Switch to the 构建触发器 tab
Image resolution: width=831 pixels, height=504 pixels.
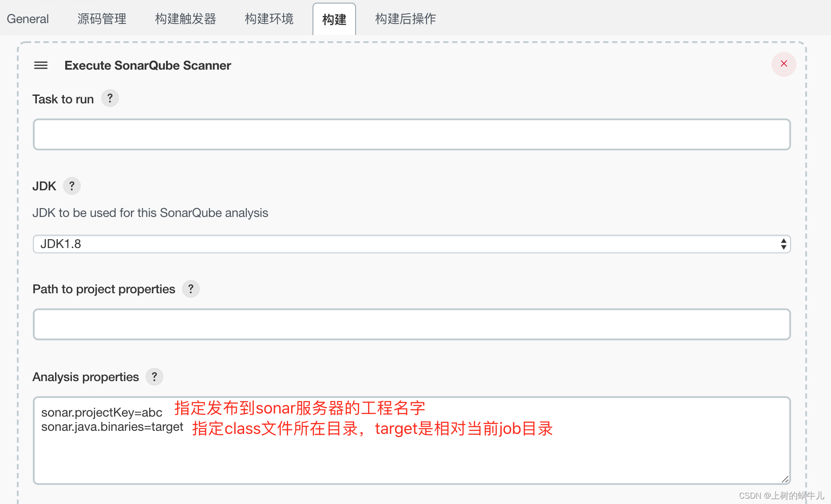pyautogui.click(x=186, y=19)
